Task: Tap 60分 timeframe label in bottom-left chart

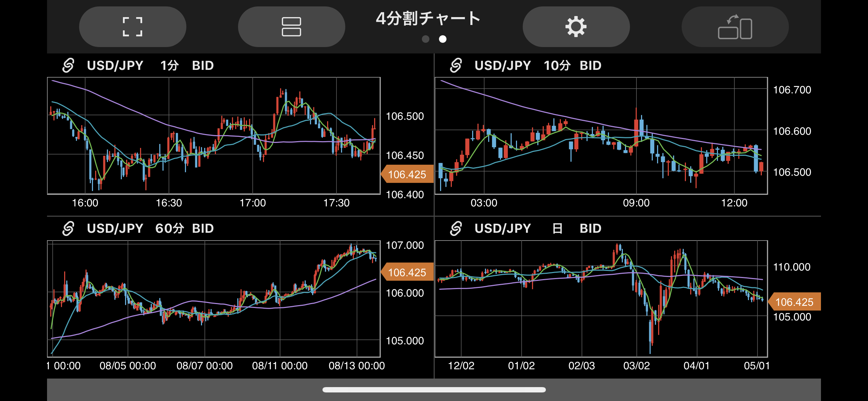Action: (x=170, y=228)
